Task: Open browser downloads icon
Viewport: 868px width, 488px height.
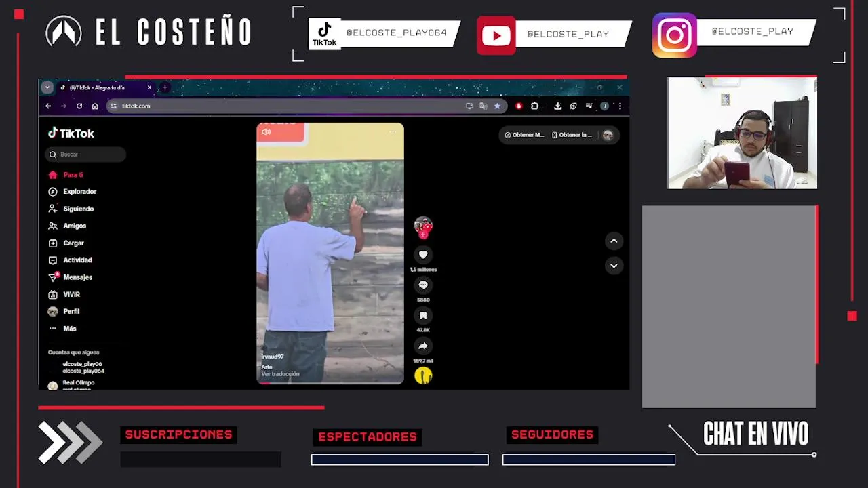Action: tap(557, 106)
